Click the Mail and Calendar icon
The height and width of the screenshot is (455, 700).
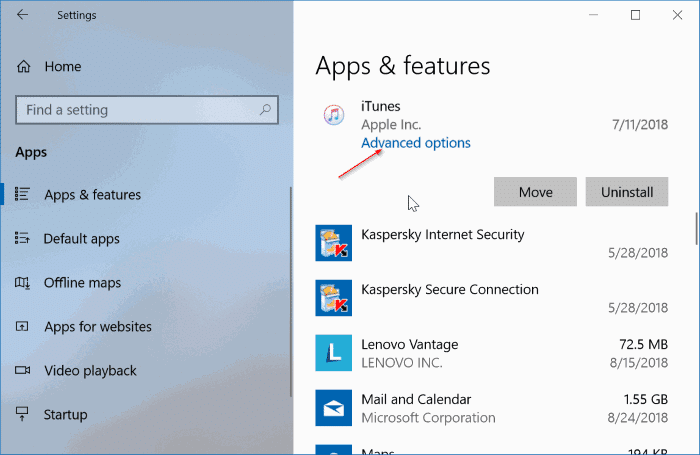[x=333, y=408]
